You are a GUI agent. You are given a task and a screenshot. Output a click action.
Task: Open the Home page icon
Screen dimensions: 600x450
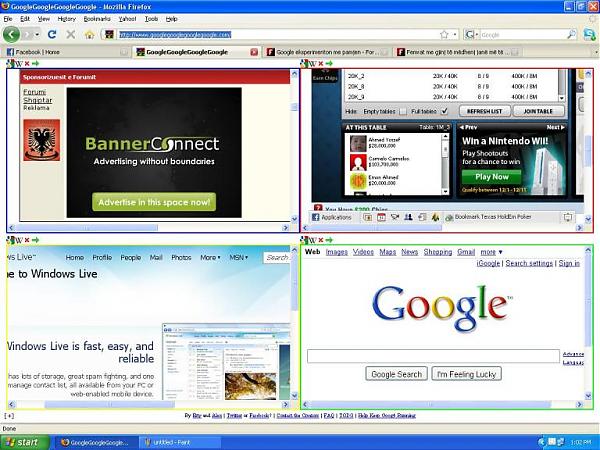coord(90,35)
